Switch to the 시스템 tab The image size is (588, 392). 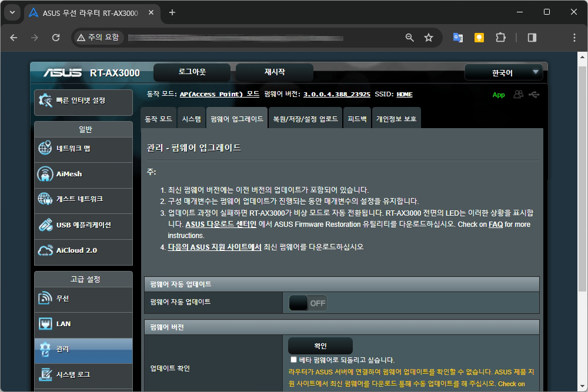[192, 119]
